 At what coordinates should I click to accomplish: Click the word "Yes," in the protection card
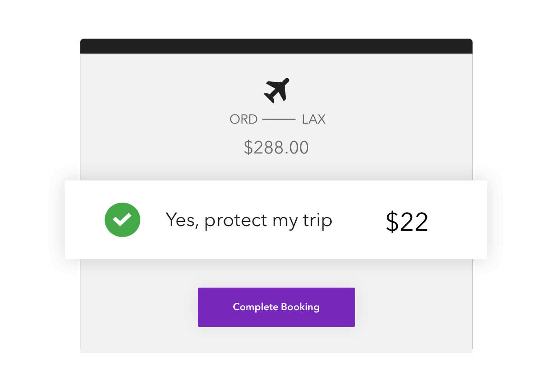tap(182, 221)
